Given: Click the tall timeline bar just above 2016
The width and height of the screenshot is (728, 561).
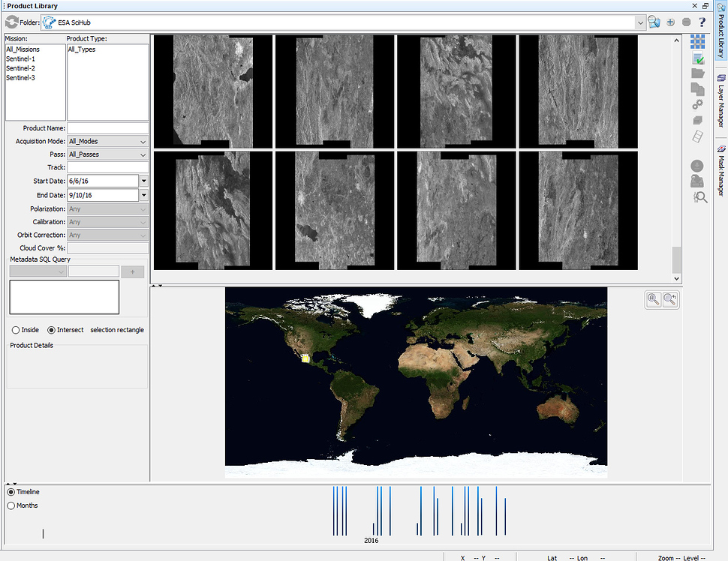Looking at the screenshot, I should pos(378,511).
